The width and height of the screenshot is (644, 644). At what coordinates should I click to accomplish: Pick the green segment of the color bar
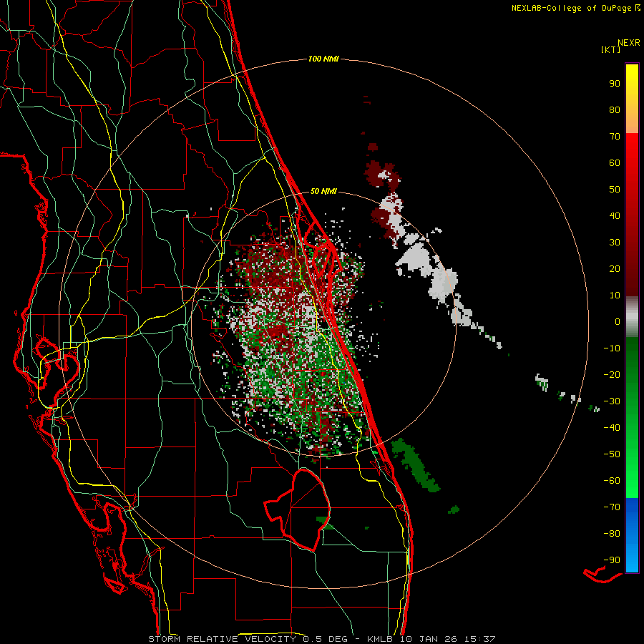632,418
